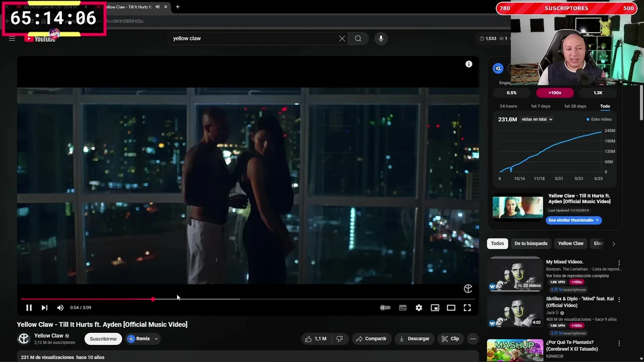644x362 pixels.
Task: Open My Mixed Videos playlist thumbnail
Action: [x=515, y=275]
